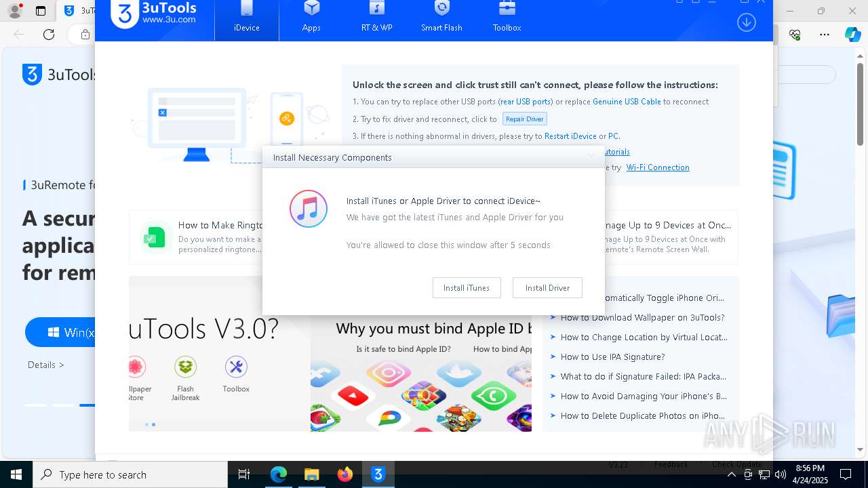The width and height of the screenshot is (868, 488).
Task: Open Edge settings ellipsis menu
Action: [825, 35]
